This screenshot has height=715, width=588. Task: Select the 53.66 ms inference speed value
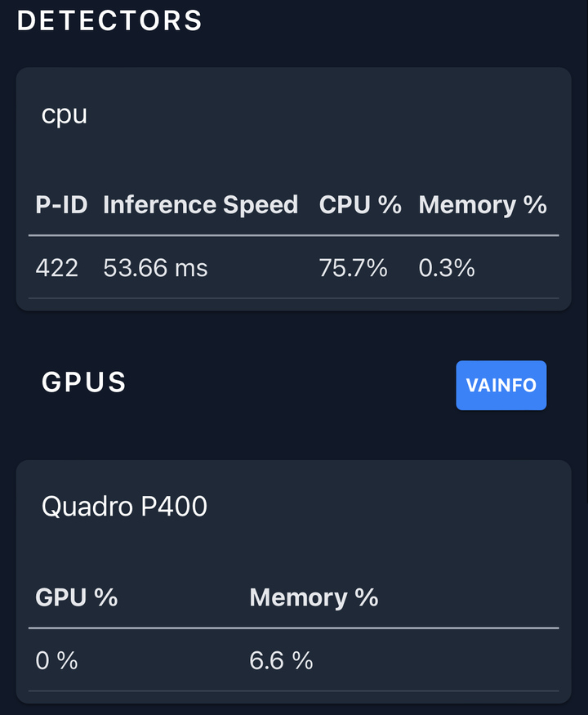pyautogui.click(x=155, y=268)
